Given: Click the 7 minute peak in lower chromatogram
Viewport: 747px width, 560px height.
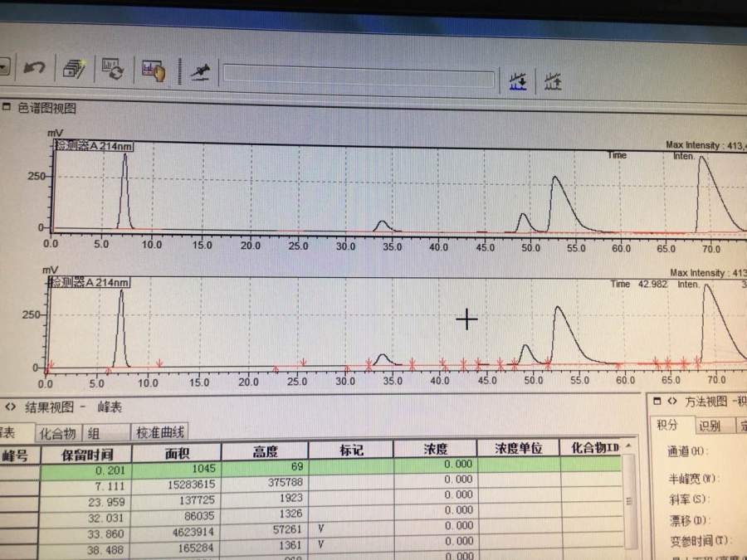Looking at the screenshot, I should pyautogui.click(x=121, y=329).
